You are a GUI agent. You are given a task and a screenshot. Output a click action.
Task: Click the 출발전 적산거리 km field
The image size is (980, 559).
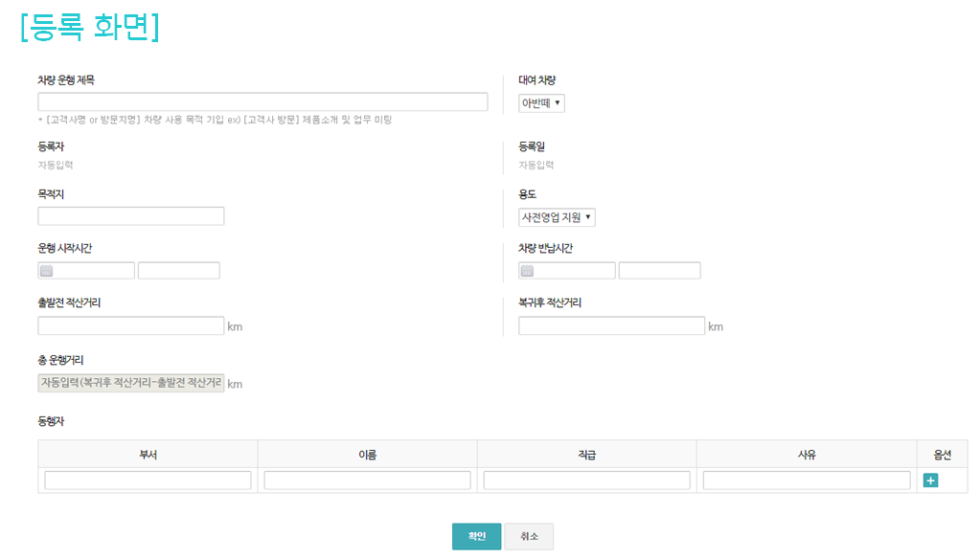click(x=131, y=326)
